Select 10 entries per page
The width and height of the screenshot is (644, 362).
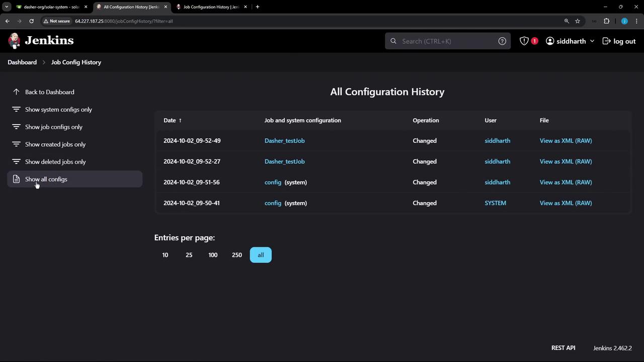165,255
